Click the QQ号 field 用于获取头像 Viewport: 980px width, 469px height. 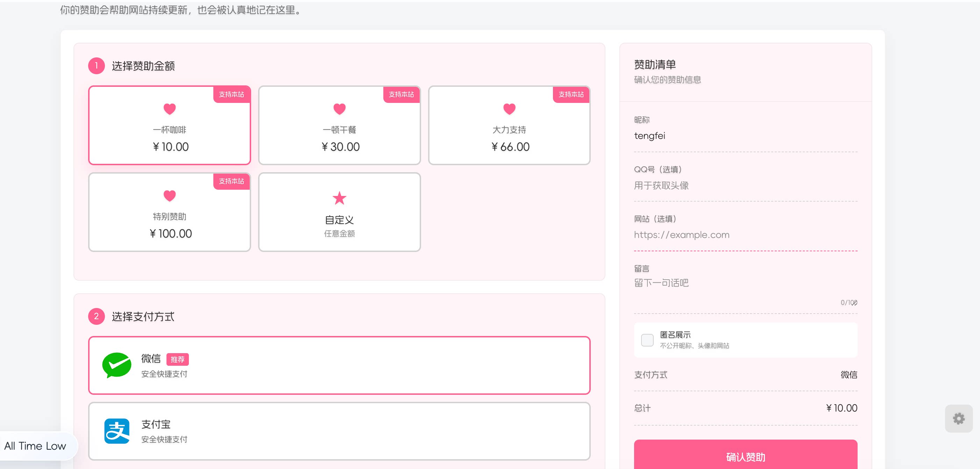click(746, 185)
